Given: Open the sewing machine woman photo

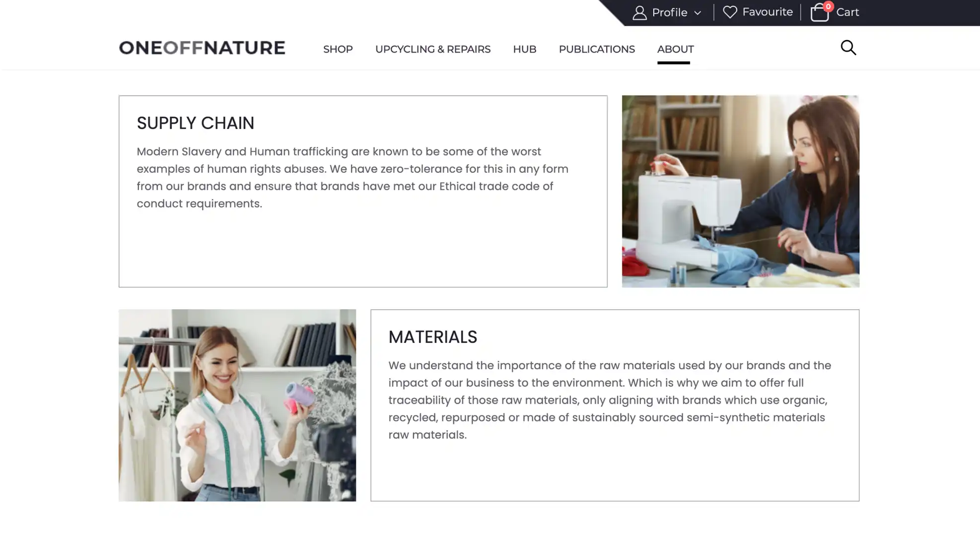Looking at the screenshot, I should point(740,191).
